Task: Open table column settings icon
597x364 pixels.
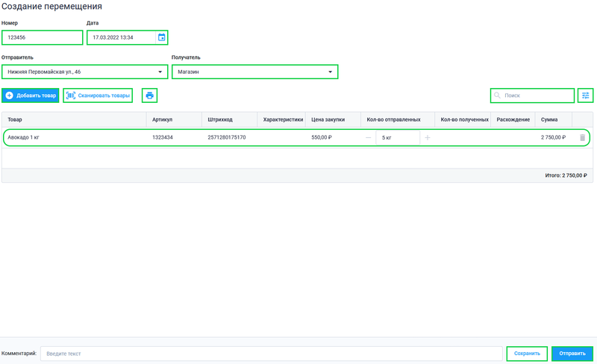Action: 586,95
